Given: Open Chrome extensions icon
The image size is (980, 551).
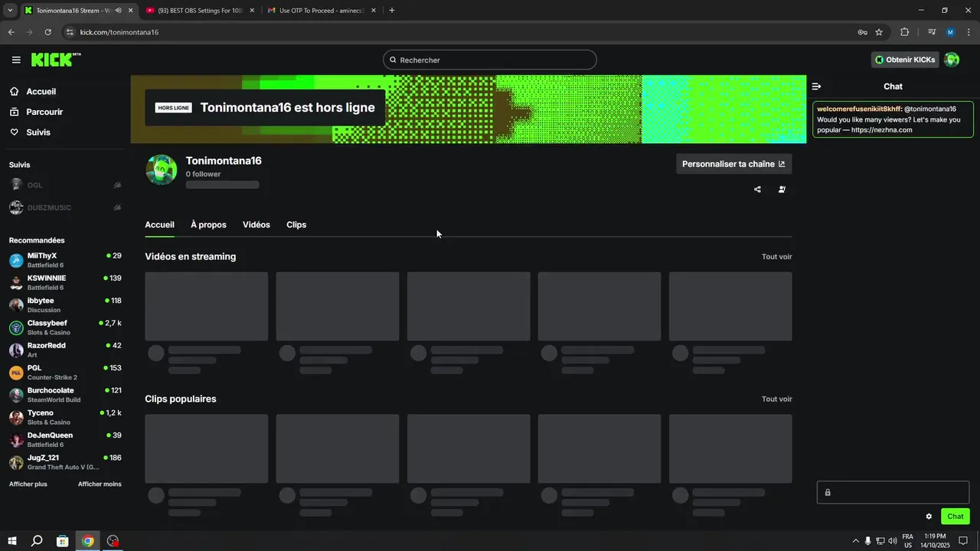Looking at the screenshot, I should 904,32.
